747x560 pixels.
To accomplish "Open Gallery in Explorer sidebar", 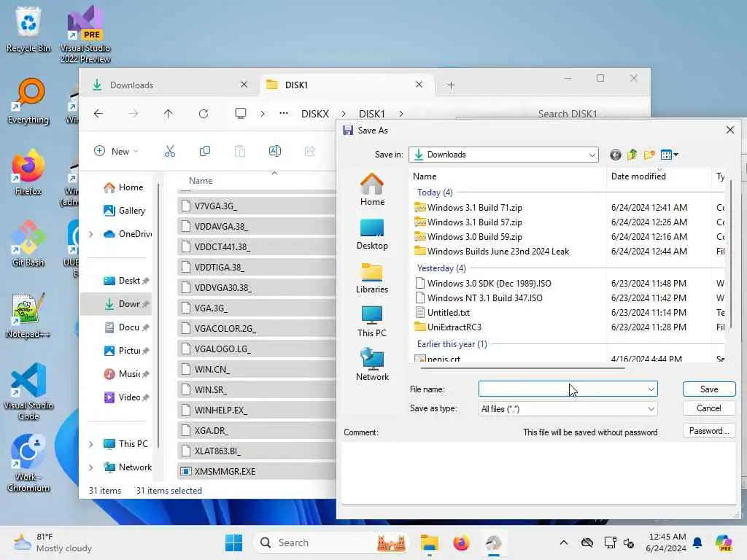I will click(x=124, y=211).
